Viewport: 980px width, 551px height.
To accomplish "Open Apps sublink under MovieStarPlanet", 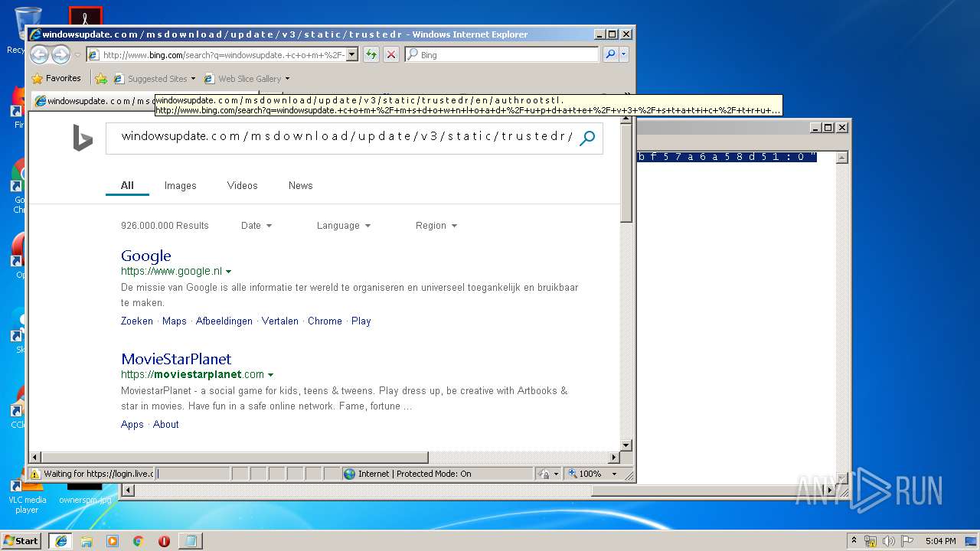I will pyautogui.click(x=132, y=424).
